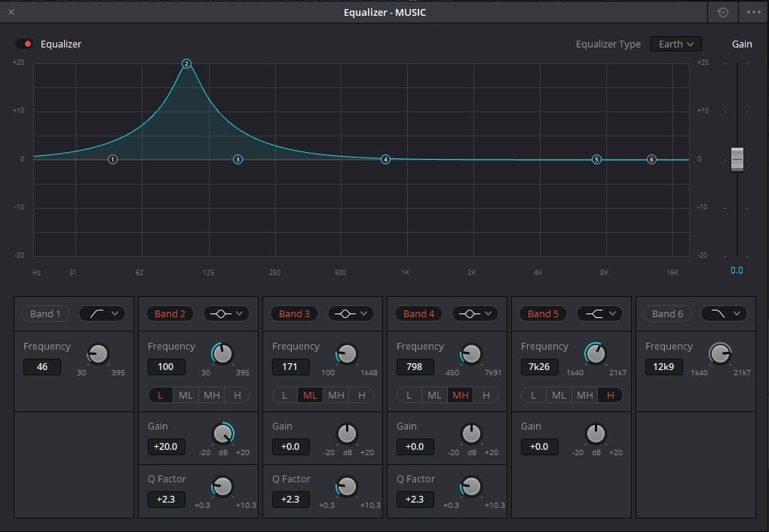Click Band 3 Q Factor knob
Viewport: 769px width, 532px height.
tap(347, 486)
